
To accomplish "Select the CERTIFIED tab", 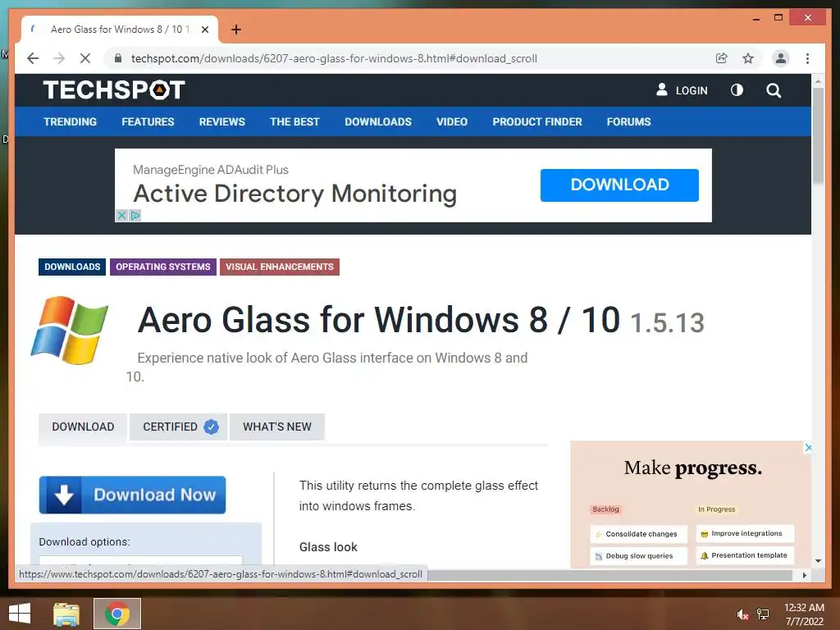I will click(178, 427).
